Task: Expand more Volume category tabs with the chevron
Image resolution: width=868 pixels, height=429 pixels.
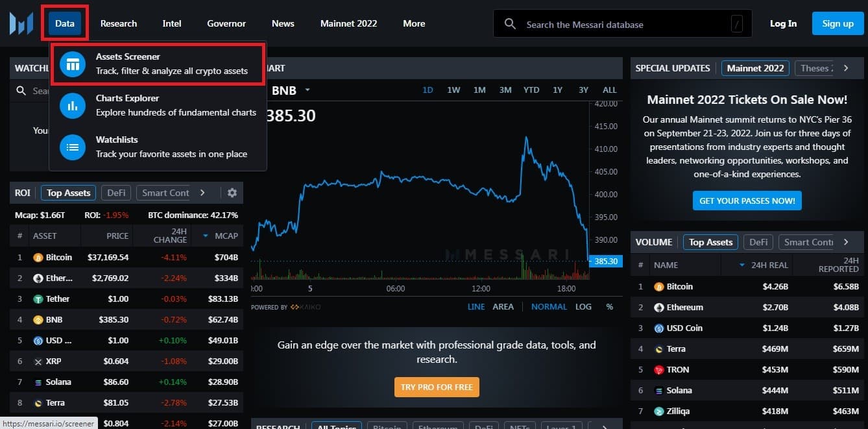Action: [846, 242]
